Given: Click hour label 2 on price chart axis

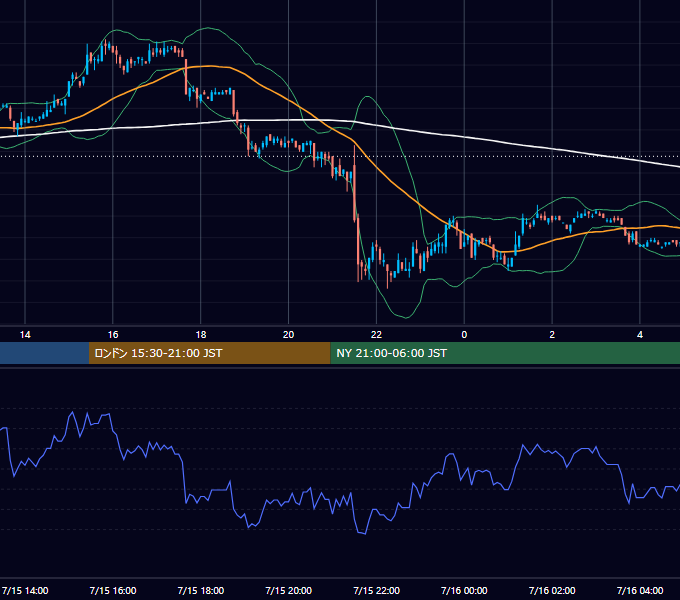Looking at the screenshot, I should (x=552, y=335).
